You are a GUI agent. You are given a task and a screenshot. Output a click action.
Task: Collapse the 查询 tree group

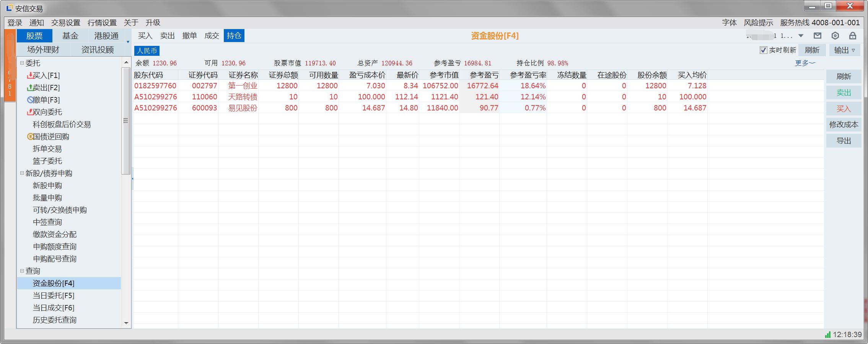(22, 271)
